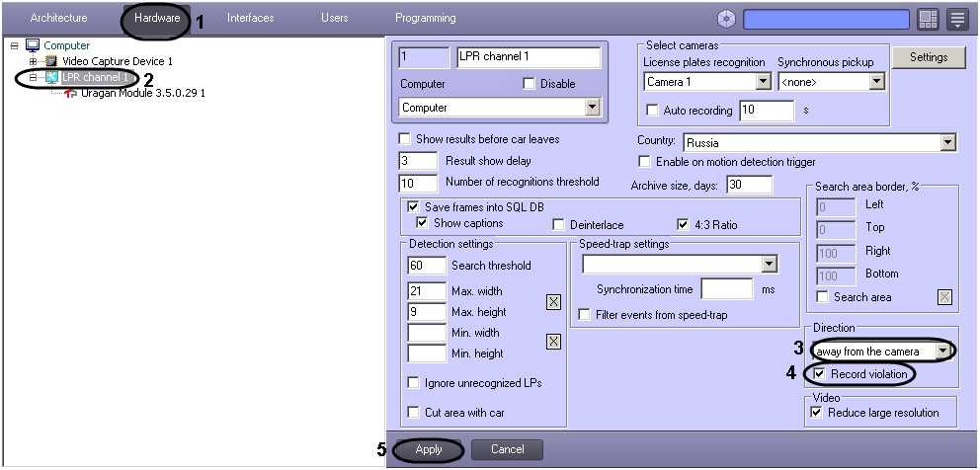980x470 pixels.
Task: Open the hamburger menu icon at top right
Action: point(957,20)
